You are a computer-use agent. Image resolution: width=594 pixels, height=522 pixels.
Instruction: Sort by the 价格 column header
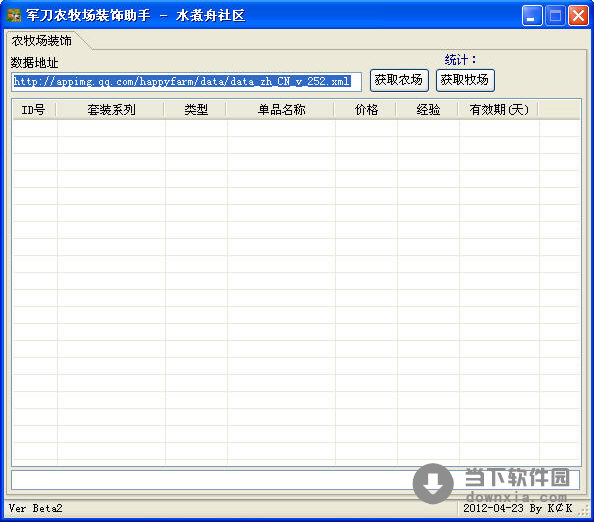pos(366,110)
